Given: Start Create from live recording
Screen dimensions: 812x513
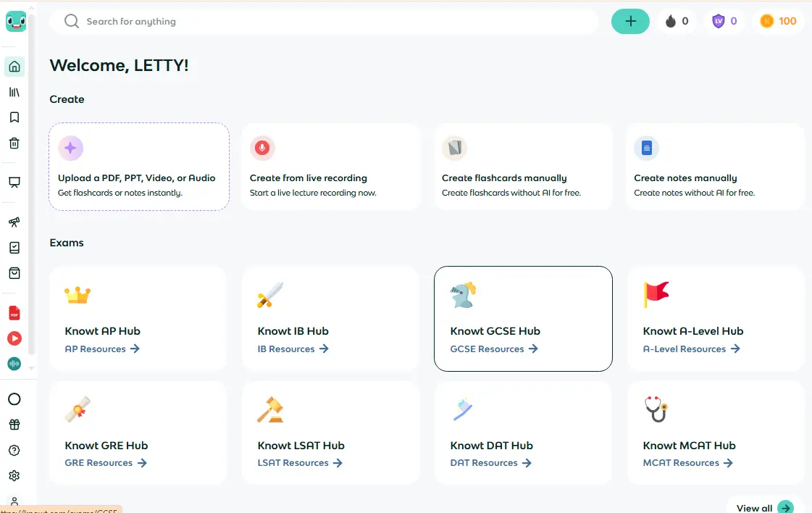Looking at the screenshot, I should click(x=332, y=167).
